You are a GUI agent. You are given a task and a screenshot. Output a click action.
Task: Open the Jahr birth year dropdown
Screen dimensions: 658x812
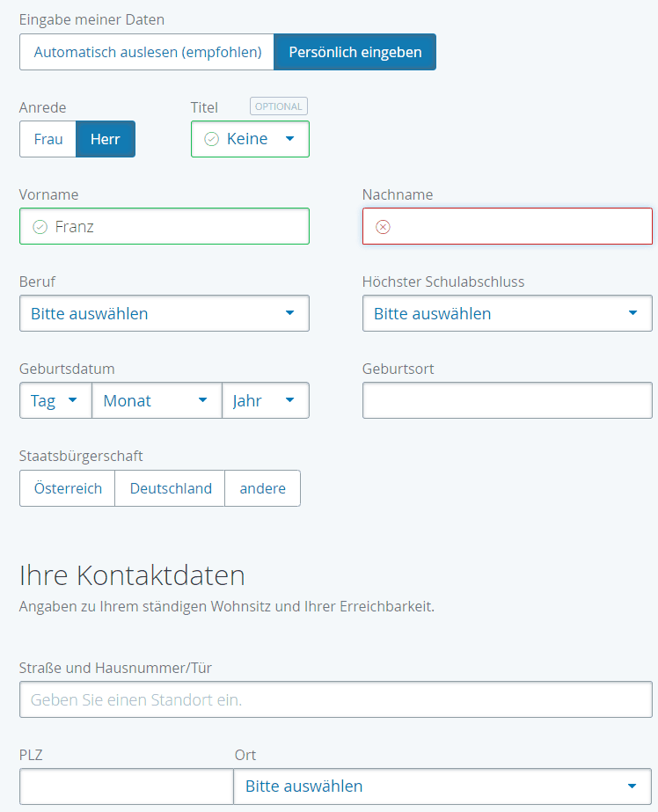coord(266,400)
